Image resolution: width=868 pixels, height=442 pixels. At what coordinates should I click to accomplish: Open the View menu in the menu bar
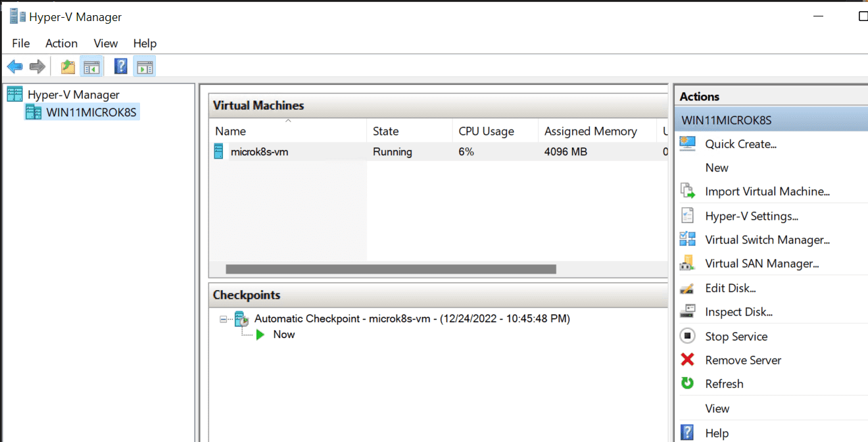tap(105, 43)
